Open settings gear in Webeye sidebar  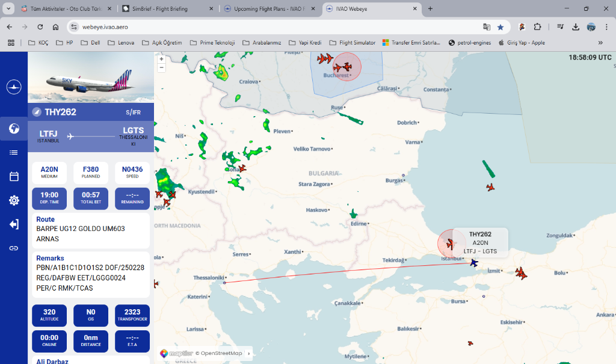pyautogui.click(x=14, y=200)
